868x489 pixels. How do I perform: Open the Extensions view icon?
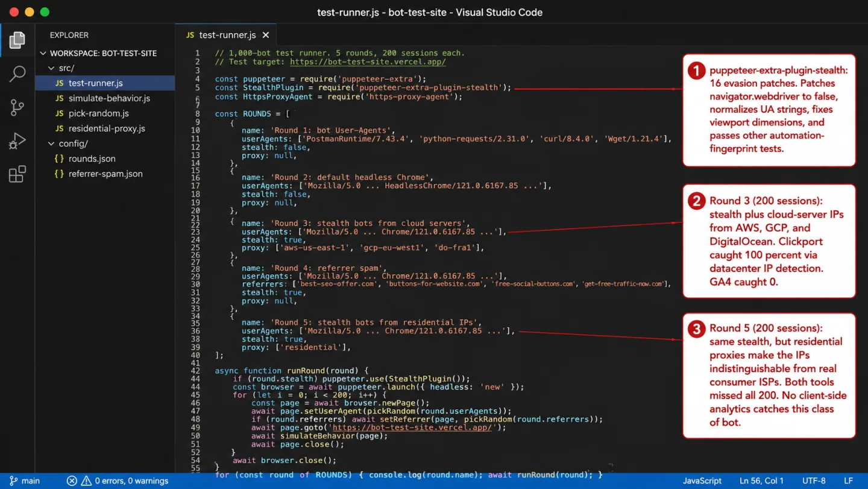pyautogui.click(x=17, y=174)
